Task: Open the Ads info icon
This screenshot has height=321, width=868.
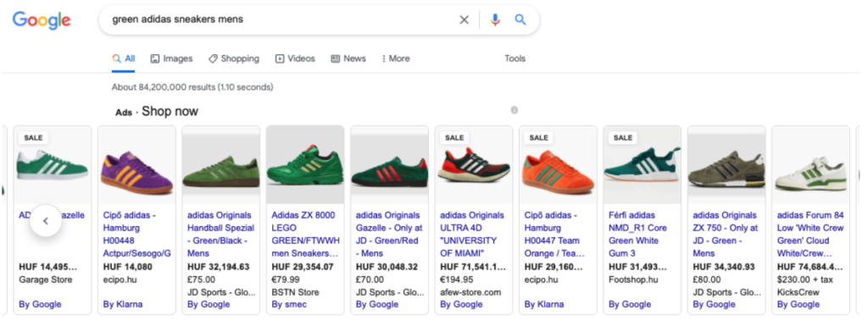Action: (x=515, y=110)
